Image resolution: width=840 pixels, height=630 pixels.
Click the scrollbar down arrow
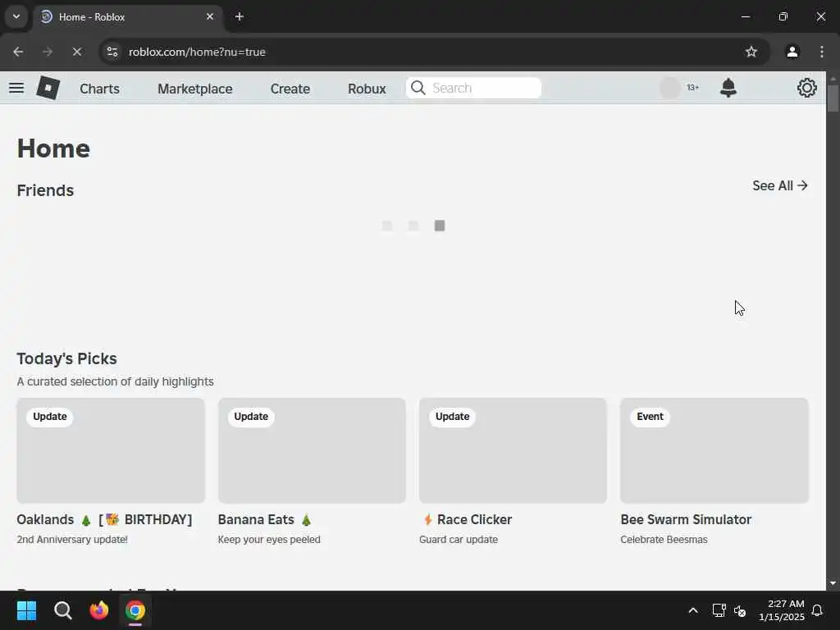(x=833, y=583)
